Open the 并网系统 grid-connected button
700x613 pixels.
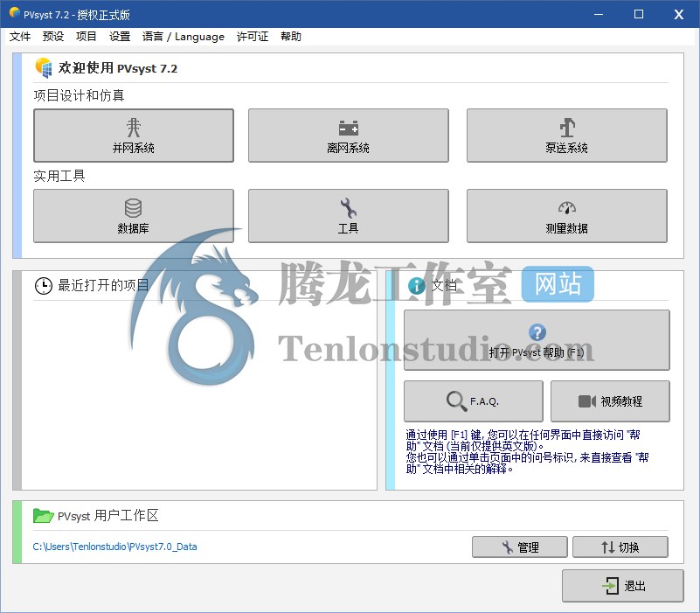coord(134,136)
